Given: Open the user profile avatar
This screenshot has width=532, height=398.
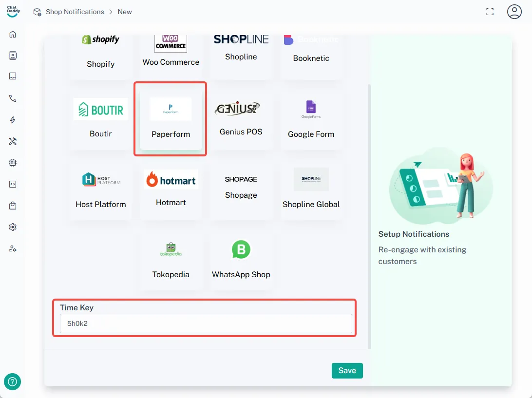Looking at the screenshot, I should click(514, 12).
